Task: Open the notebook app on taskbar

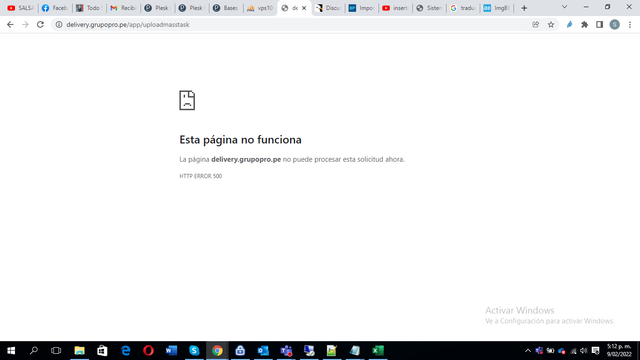Action: [355, 350]
